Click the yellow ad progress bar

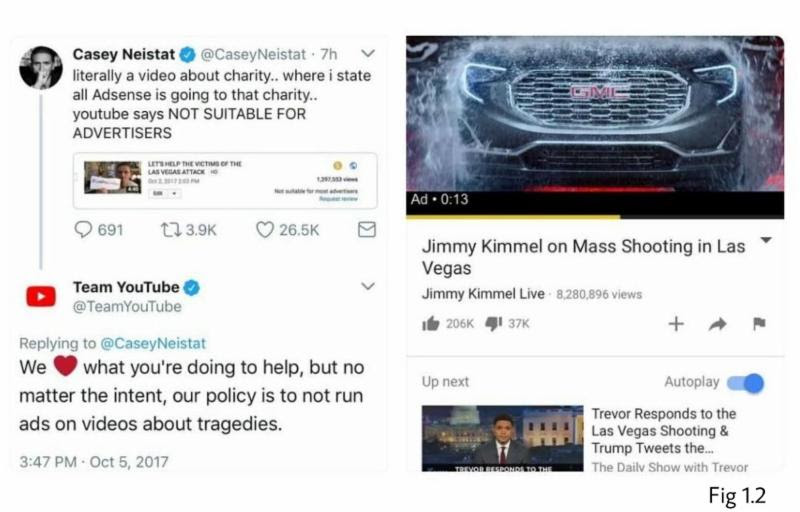pos(513,217)
